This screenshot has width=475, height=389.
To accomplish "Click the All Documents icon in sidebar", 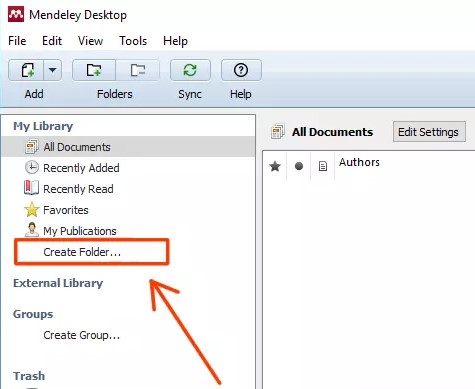I will [x=32, y=147].
